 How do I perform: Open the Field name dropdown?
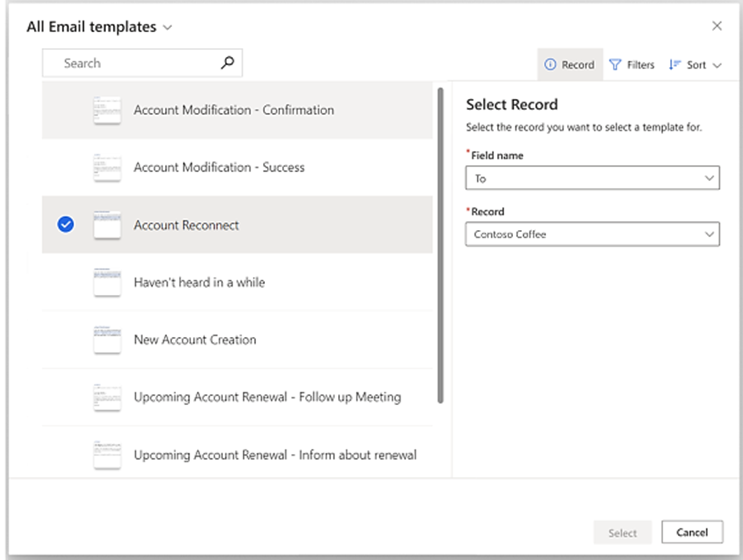point(592,178)
